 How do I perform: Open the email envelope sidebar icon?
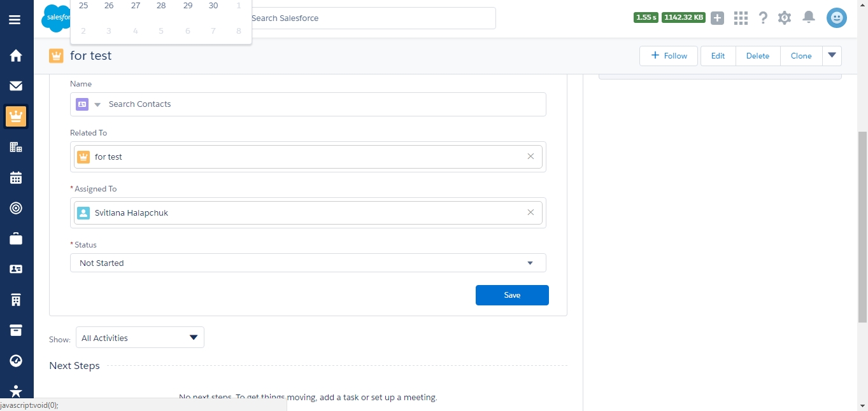pyautogui.click(x=16, y=86)
